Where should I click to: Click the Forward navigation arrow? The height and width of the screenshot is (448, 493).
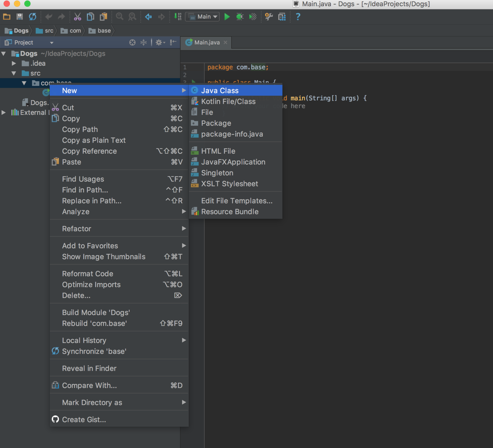[x=161, y=17]
